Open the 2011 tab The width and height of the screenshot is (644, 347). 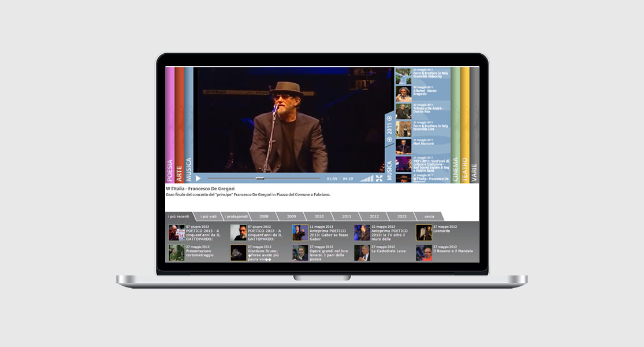coord(347,216)
